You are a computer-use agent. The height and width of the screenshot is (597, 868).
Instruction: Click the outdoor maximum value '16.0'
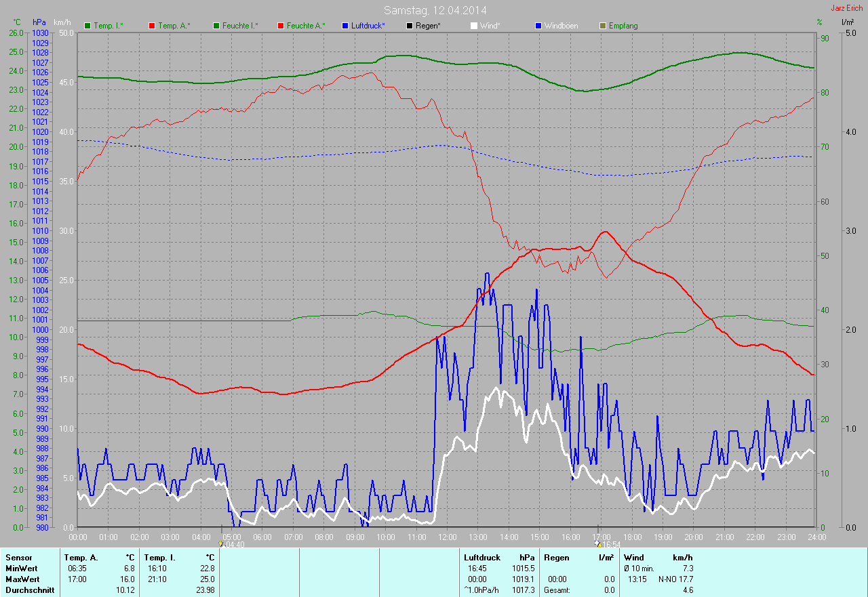pos(127,579)
